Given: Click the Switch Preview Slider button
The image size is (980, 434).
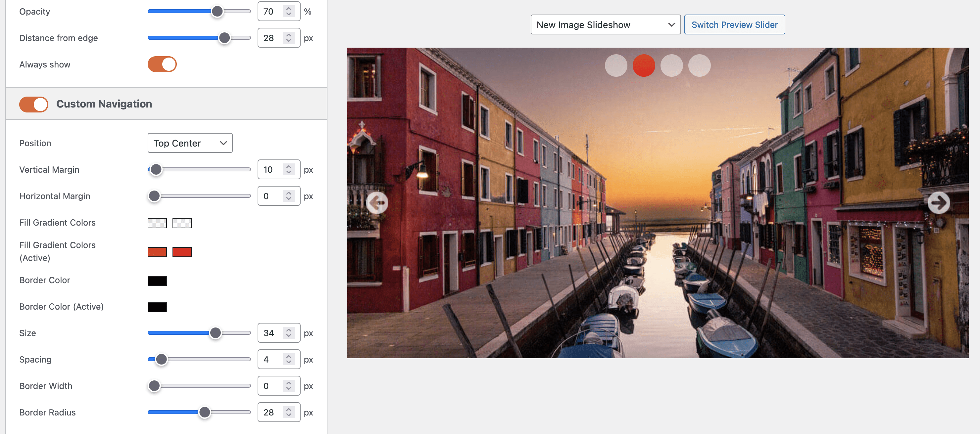Looking at the screenshot, I should point(734,25).
